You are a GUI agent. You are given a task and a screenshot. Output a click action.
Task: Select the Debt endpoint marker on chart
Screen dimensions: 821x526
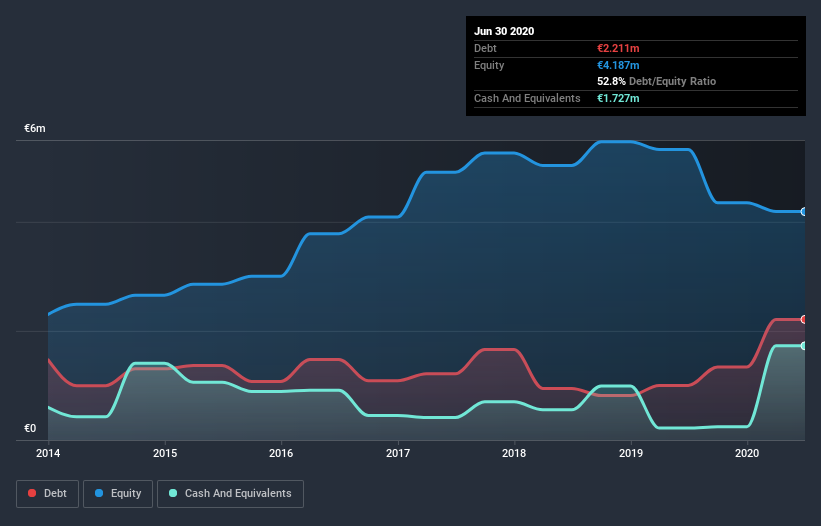pos(804,319)
